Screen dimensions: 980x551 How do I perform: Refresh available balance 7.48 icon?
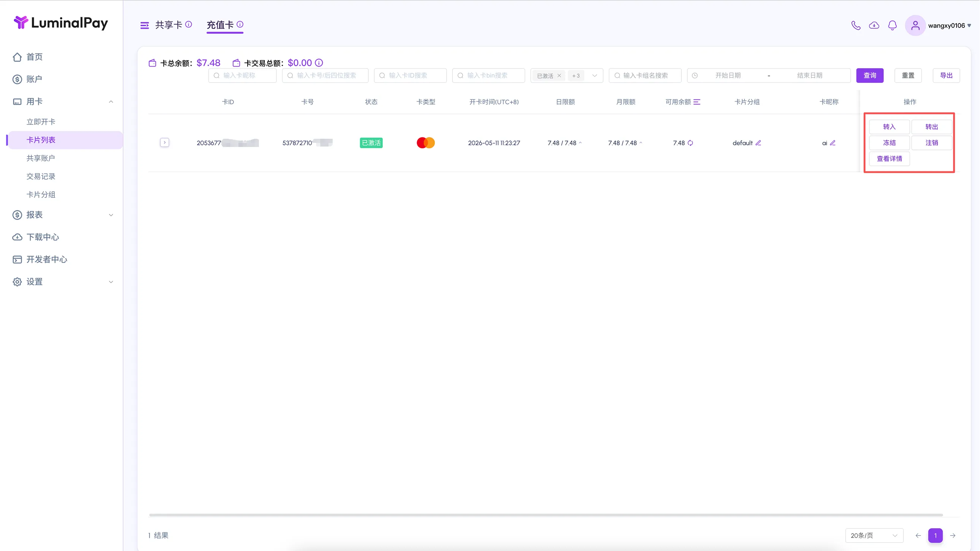[x=690, y=143]
